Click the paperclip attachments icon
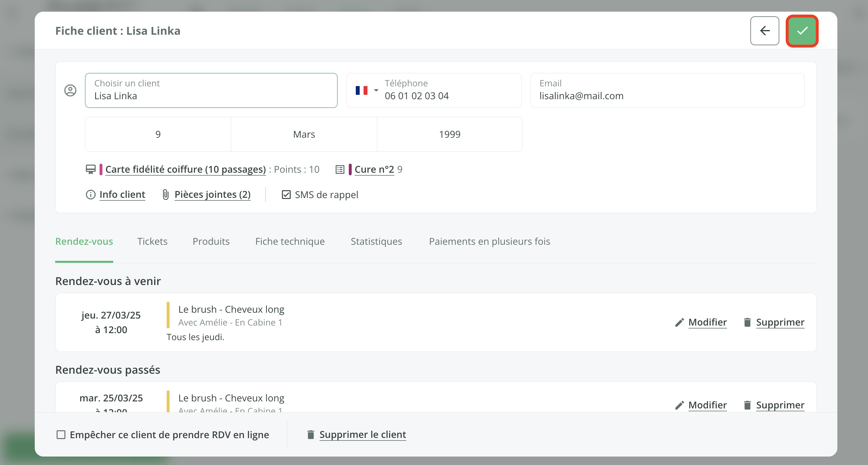Viewport: 868px width, 465px height. tap(165, 195)
